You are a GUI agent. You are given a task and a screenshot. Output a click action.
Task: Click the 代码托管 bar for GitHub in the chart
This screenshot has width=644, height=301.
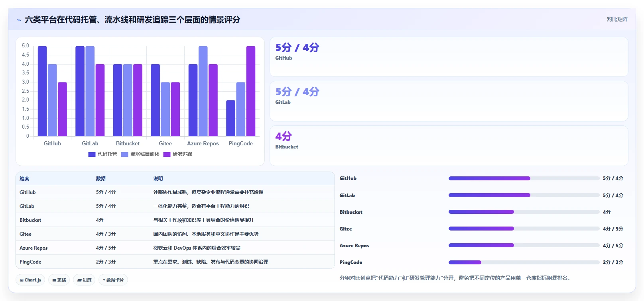[42, 91]
